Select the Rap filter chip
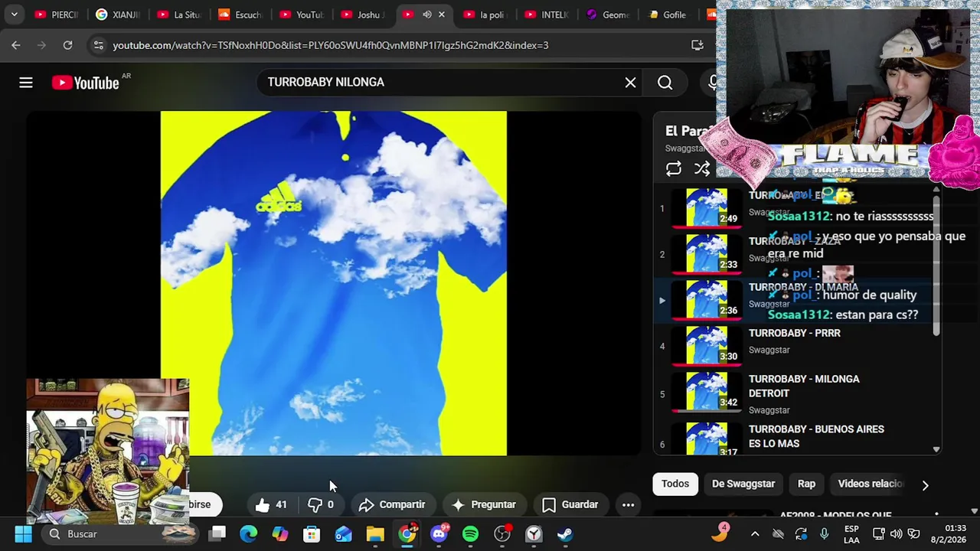This screenshot has height=551, width=980. 806,484
